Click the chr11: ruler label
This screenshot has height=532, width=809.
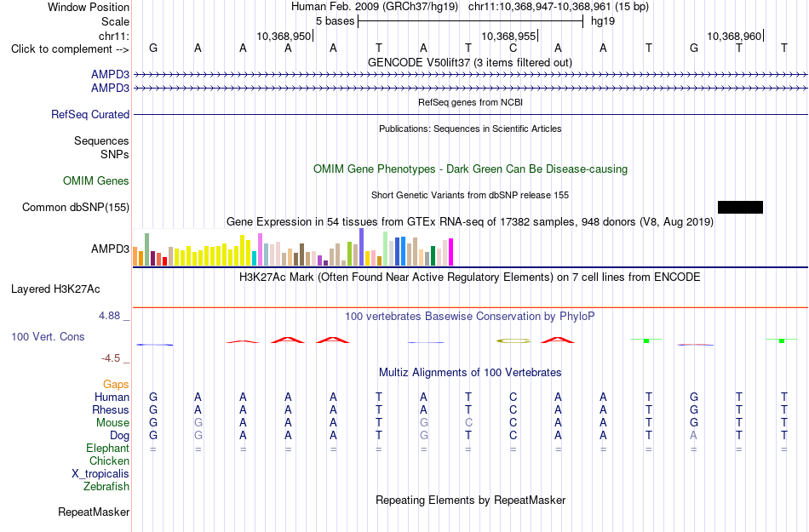click(x=113, y=36)
